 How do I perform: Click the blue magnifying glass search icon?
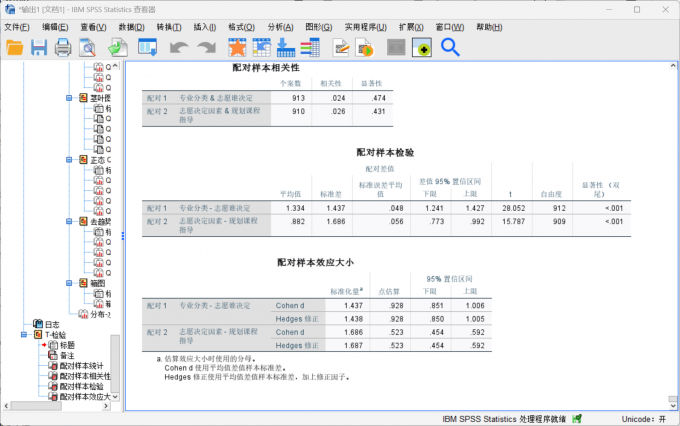[x=450, y=47]
